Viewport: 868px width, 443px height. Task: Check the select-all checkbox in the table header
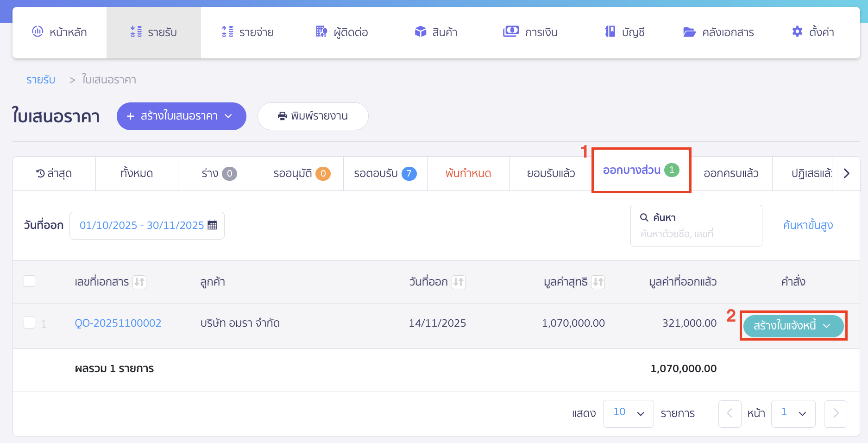click(30, 281)
